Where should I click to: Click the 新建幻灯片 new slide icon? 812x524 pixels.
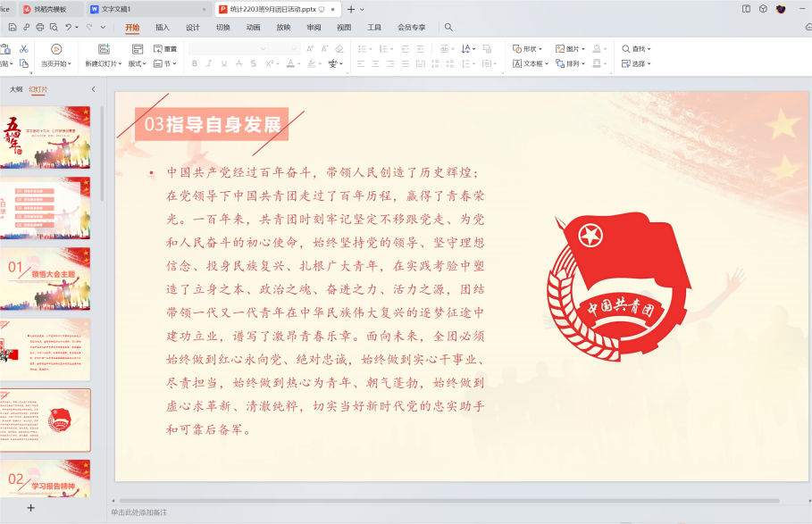(104, 49)
